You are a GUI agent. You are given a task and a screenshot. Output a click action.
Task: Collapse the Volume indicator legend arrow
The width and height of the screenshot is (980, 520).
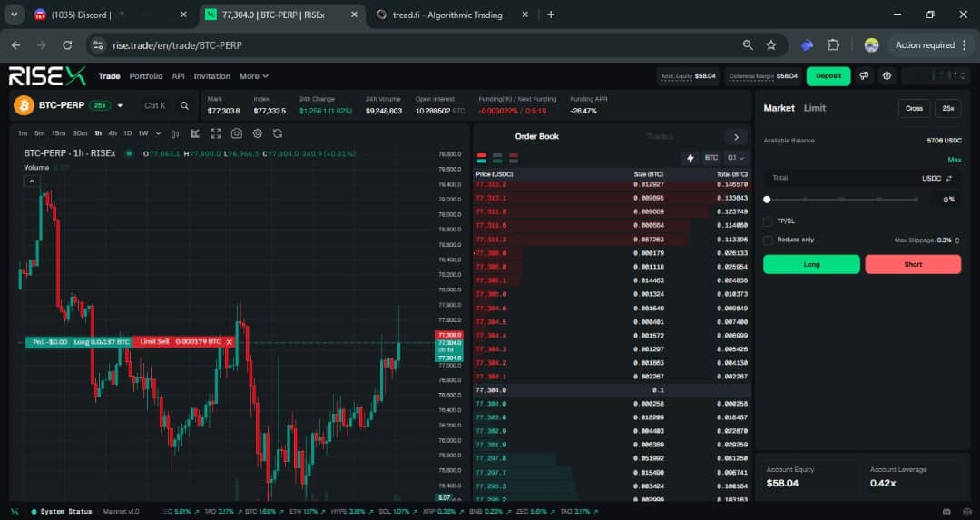click(x=31, y=182)
